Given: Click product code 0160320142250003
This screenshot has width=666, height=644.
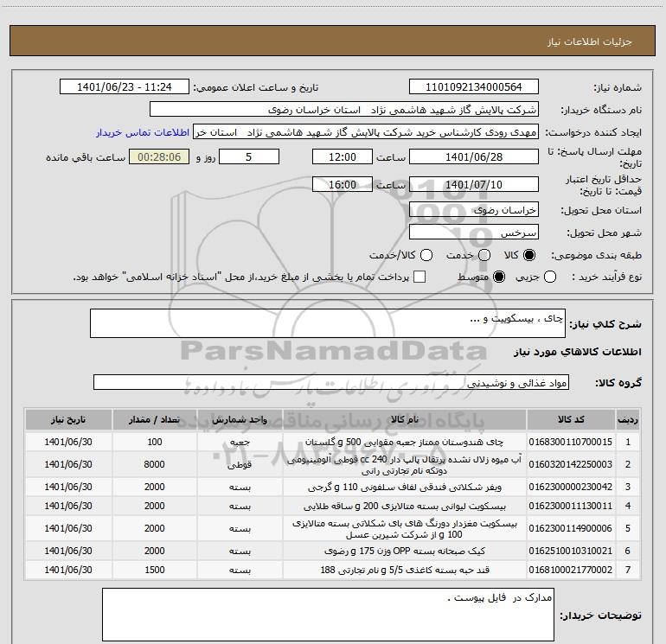Looking at the screenshot, I should 571,464.
